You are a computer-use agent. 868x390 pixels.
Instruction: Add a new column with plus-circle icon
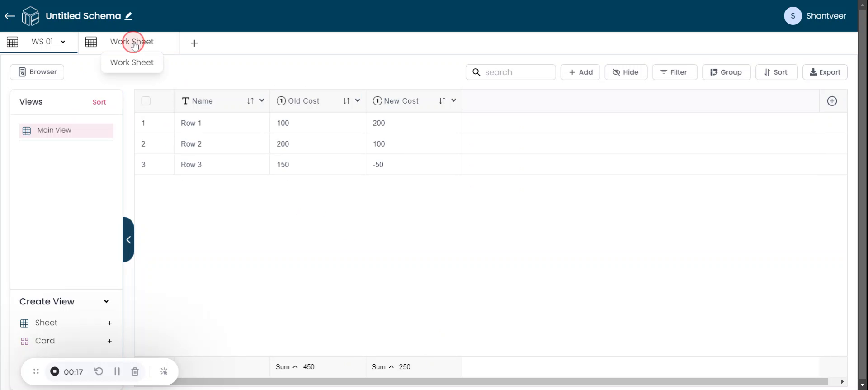pos(832,101)
